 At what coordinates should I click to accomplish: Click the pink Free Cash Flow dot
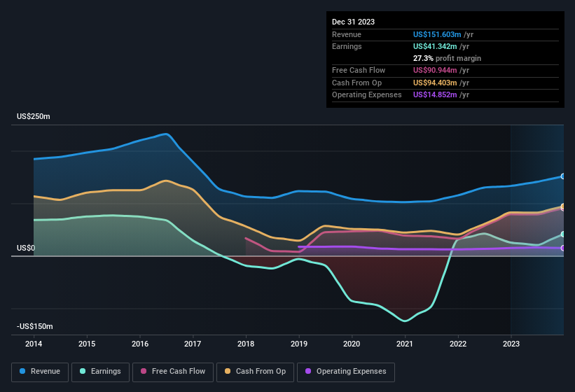click(x=144, y=371)
